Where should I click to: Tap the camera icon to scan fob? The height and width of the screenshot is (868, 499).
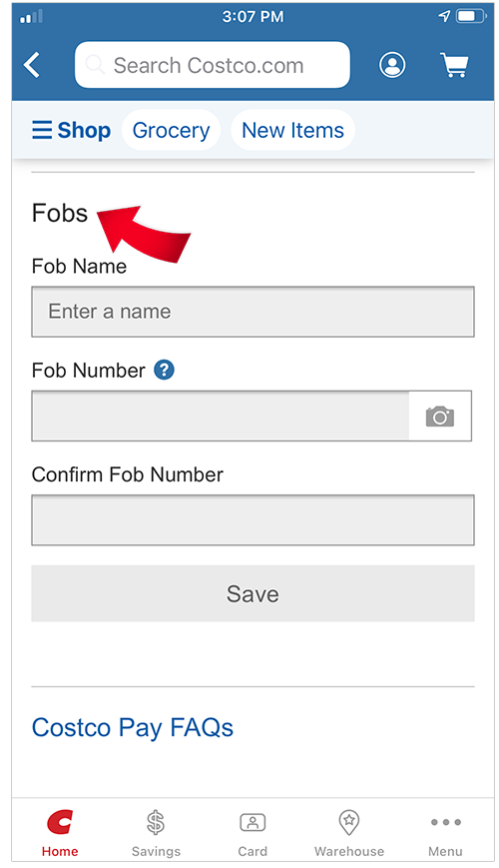coord(440,417)
